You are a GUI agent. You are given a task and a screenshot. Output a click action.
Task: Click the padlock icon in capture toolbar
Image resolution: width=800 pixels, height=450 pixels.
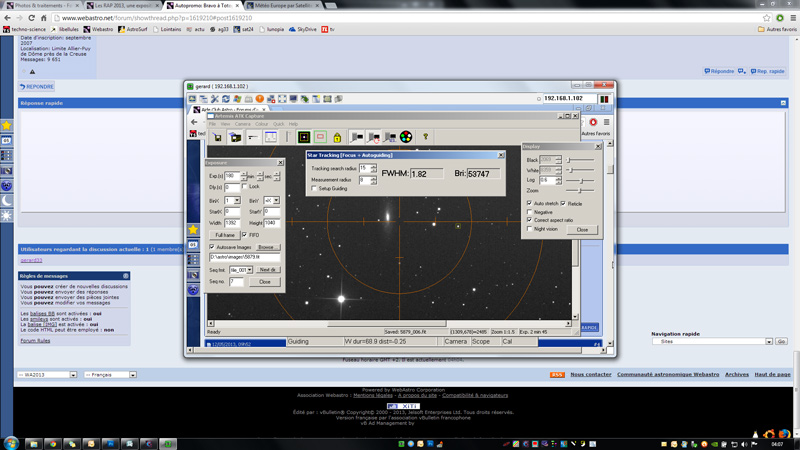(x=337, y=137)
